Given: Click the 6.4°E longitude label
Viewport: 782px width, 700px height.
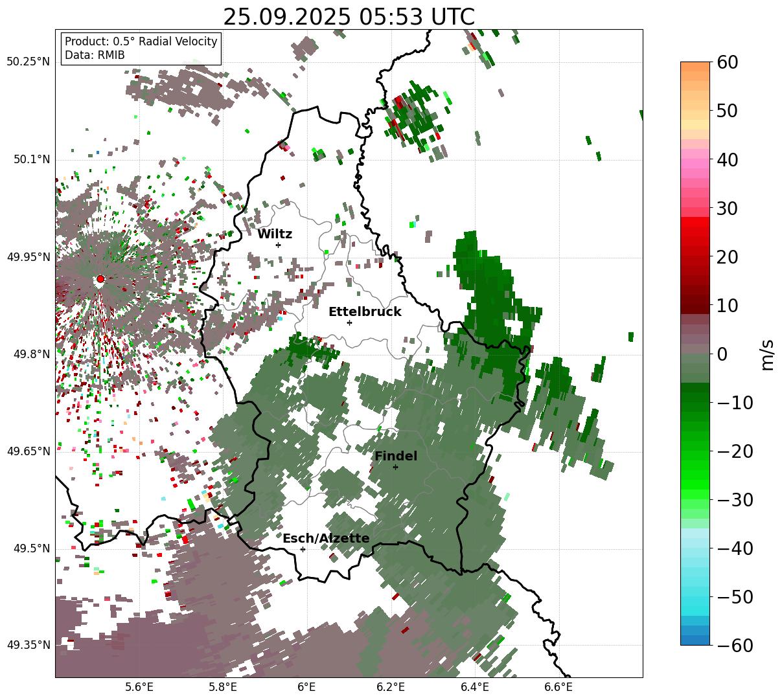Looking at the screenshot, I should pyautogui.click(x=475, y=687).
